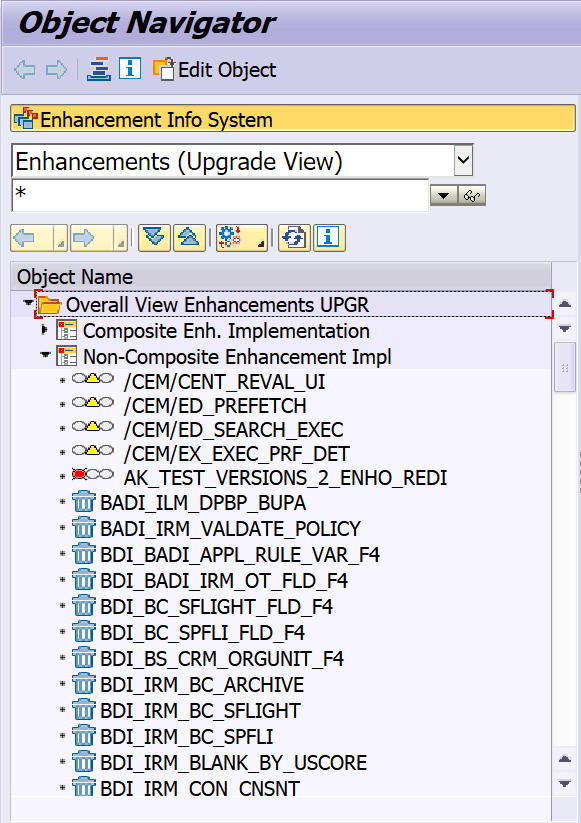
Task: Select /CEM/EX_EXEC_PRF_DET entry
Action: (x=236, y=453)
